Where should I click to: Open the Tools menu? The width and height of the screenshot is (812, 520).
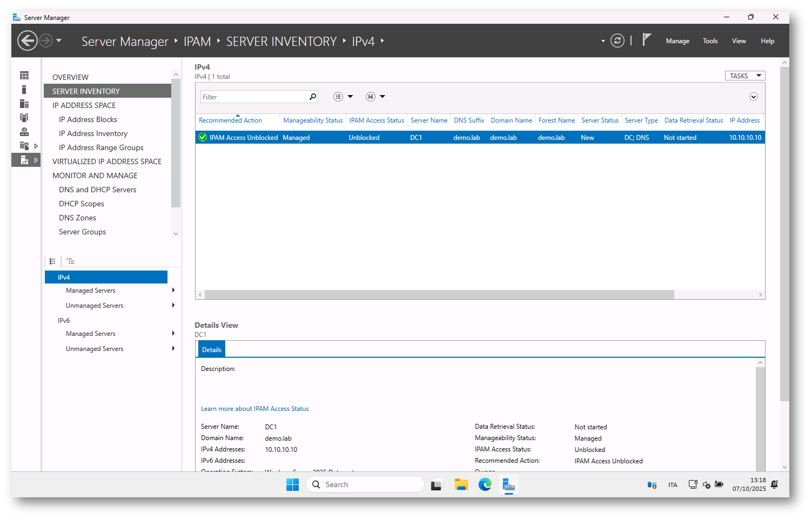pos(710,41)
